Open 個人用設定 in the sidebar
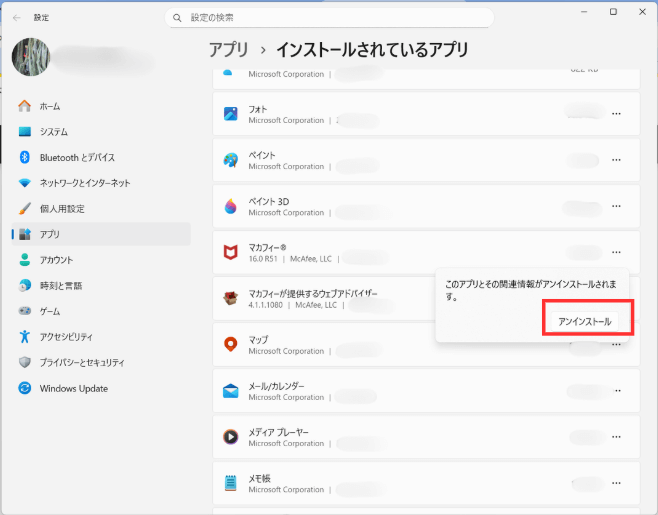This screenshot has height=515, width=658. (x=101, y=209)
